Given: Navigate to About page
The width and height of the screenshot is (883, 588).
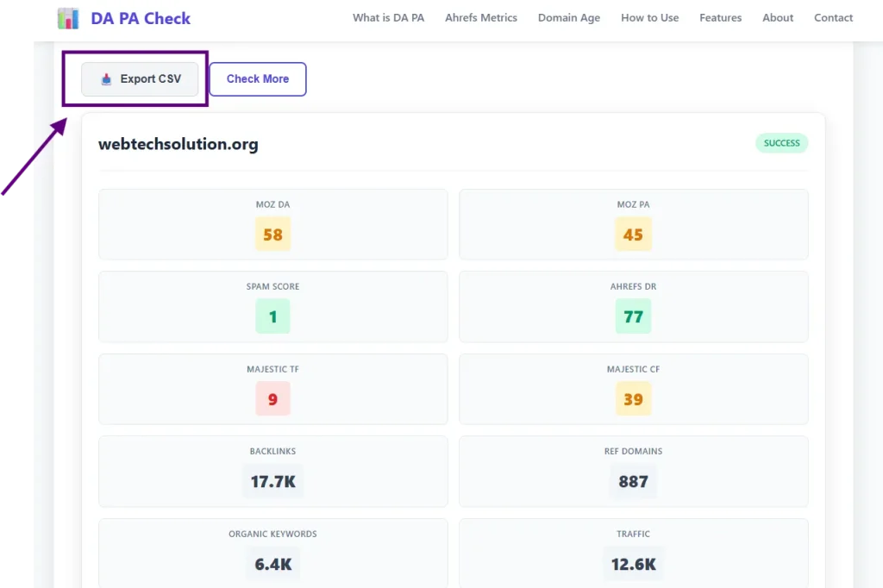Looking at the screenshot, I should [x=778, y=17].
